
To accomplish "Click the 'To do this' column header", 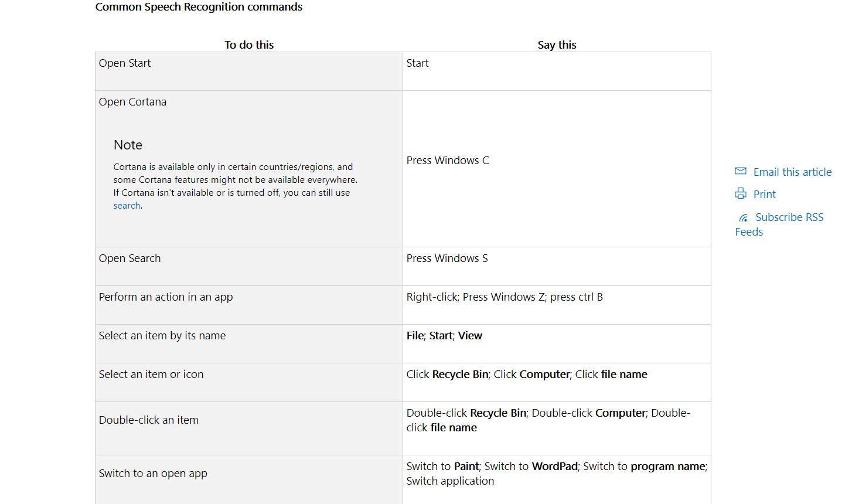I will pos(249,45).
